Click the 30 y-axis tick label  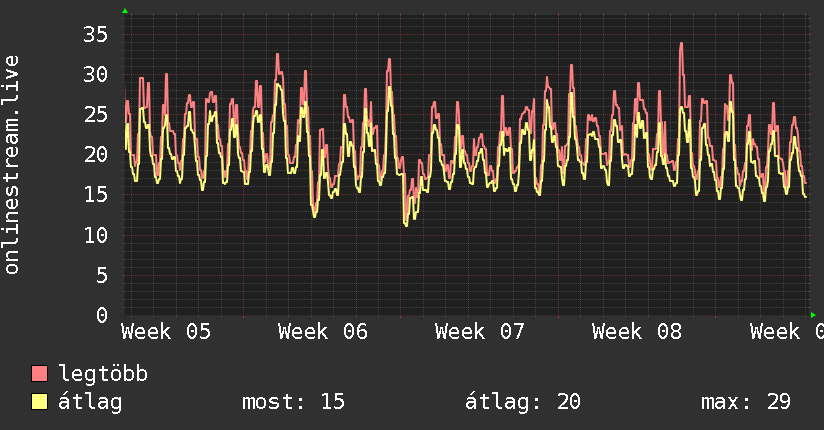click(x=96, y=75)
